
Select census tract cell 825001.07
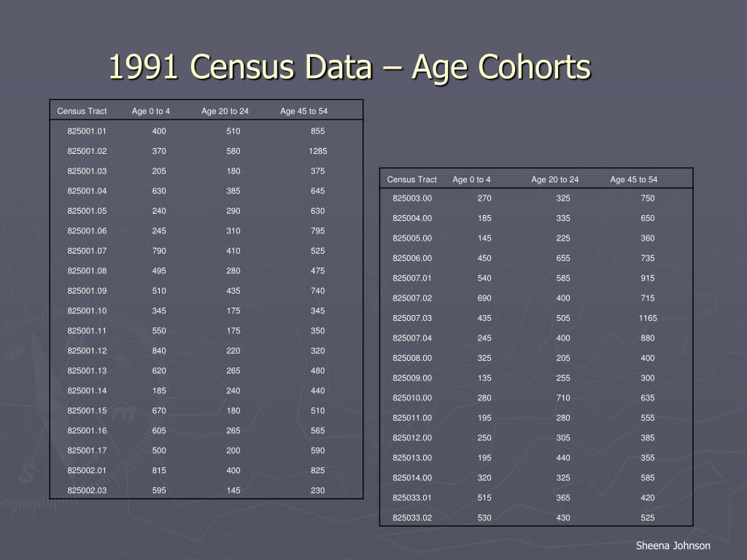87,251
